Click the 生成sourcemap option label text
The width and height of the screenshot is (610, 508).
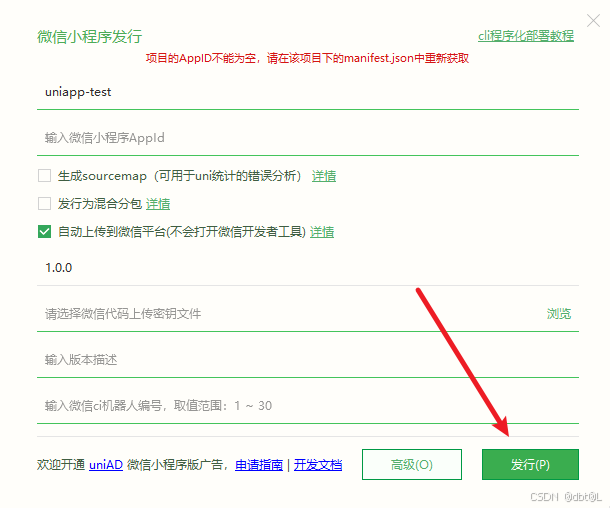coord(180,176)
